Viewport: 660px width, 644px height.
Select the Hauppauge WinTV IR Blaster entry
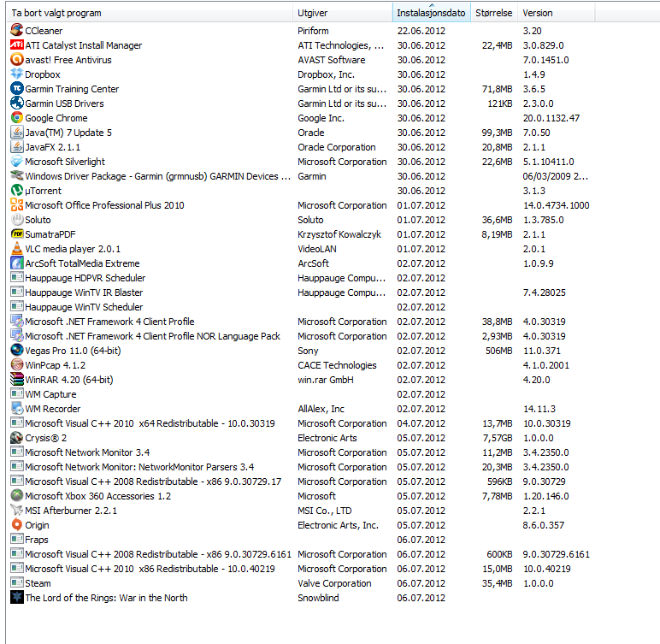(84, 292)
